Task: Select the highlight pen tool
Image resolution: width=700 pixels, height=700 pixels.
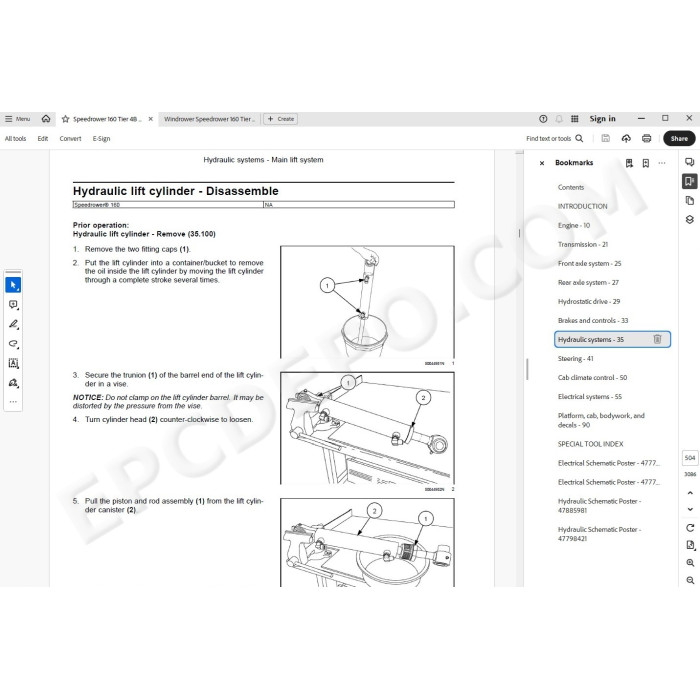Action: [13, 324]
